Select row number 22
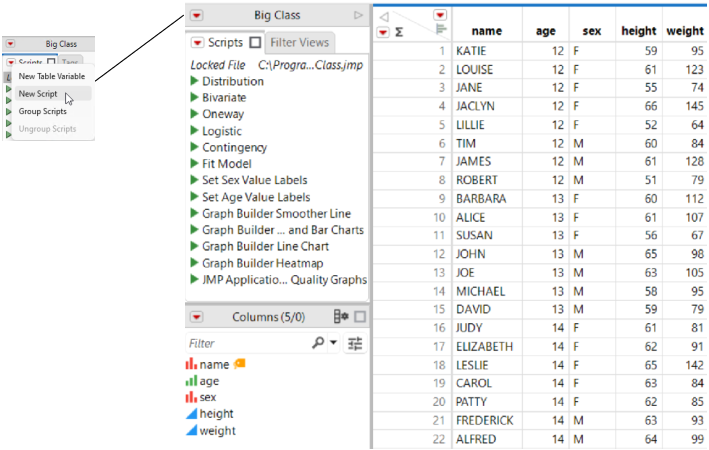The width and height of the screenshot is (709, 450). coord(439,439)
